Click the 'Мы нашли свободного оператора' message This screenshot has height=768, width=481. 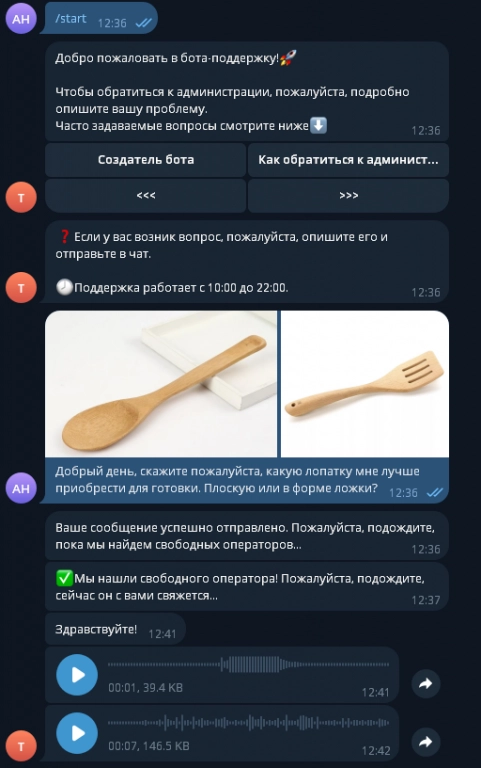247,587
